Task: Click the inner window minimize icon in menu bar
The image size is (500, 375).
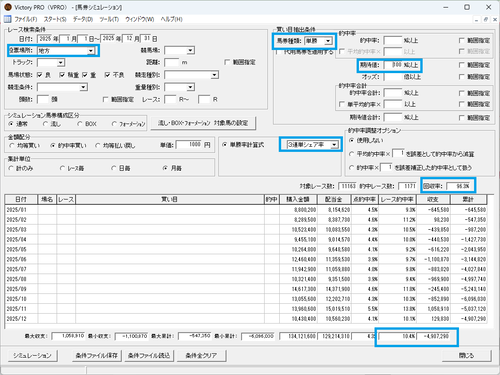Action: coord(476,20)
